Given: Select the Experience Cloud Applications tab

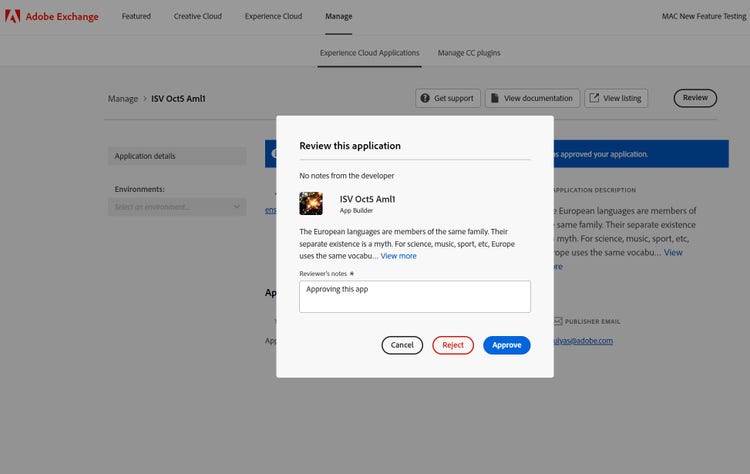Looking at the screenshot, I should coord(370,52).
